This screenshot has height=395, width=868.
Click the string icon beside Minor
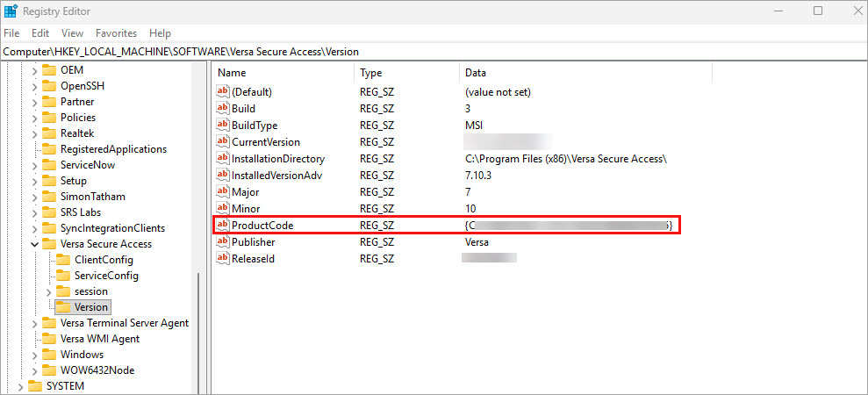pos(223,209)
